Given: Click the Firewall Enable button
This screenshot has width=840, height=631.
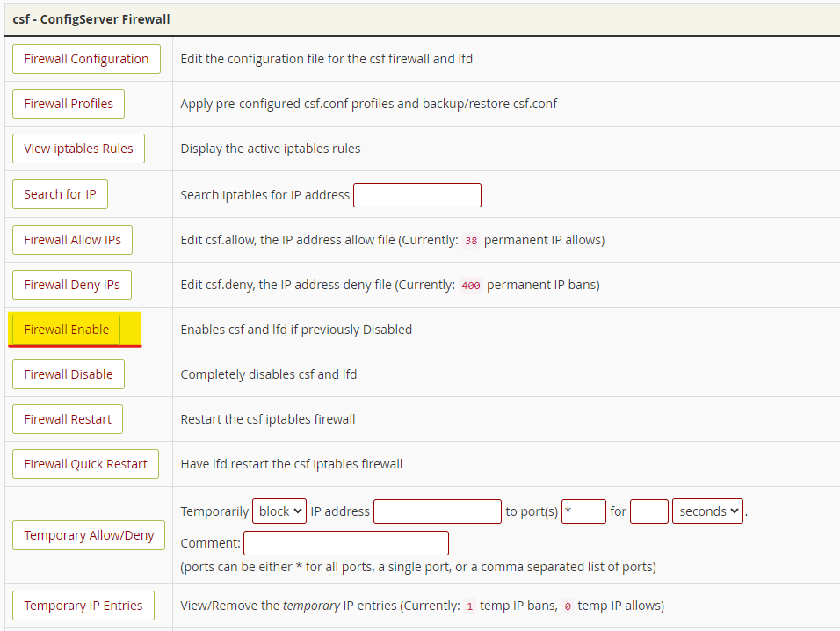Looking at the screenshot, I should [67, 330].
